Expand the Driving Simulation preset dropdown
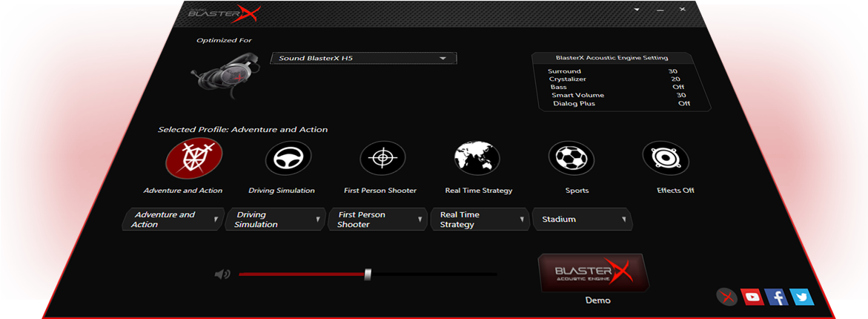Viewport: 868px width, 319px height. tap(275, 220)
